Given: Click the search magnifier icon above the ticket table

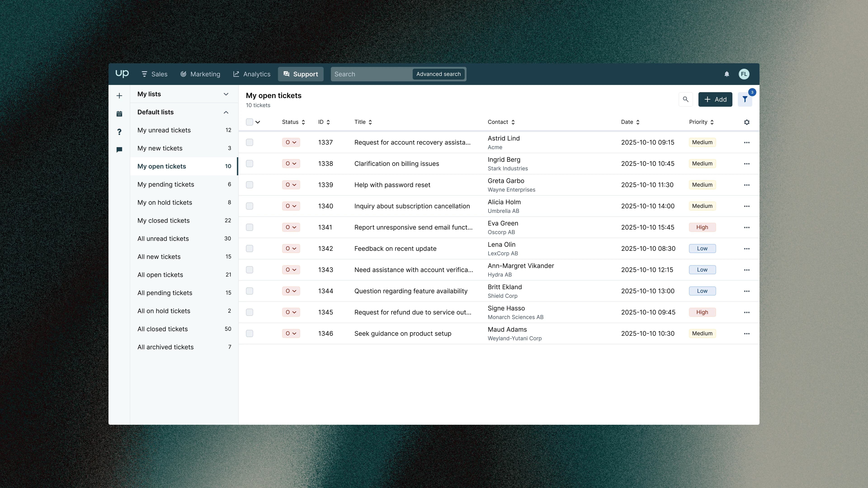Looking at the screenshot, I should tap(686, 99).
